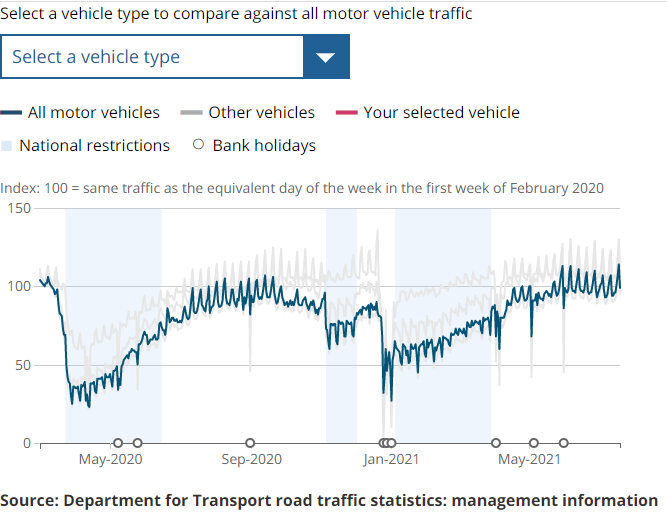
Task: Toggle the 'Your selected vehicle' legend label
Action: [x=441, y=113]
